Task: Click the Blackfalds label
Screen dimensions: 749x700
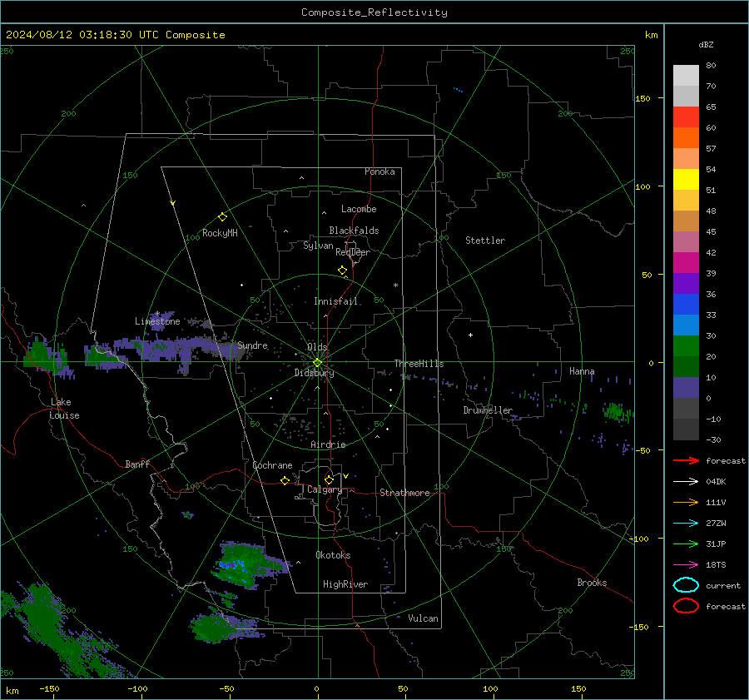Action: [354, 231]
